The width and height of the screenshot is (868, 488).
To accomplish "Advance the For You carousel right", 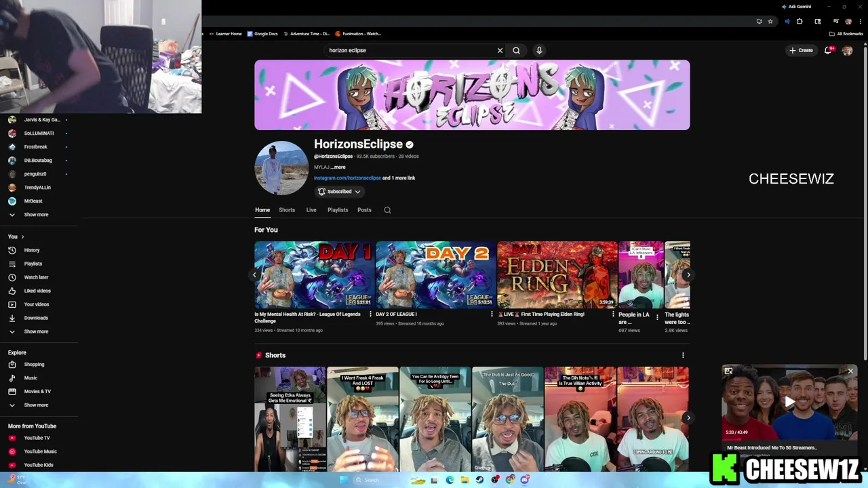I will 688,274.
